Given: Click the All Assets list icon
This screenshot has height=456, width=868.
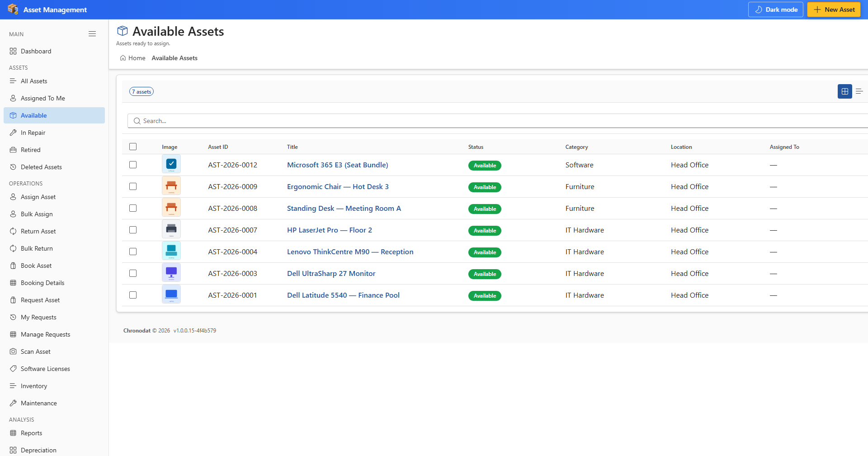Looking at the screenshot, I should [13, 81].
